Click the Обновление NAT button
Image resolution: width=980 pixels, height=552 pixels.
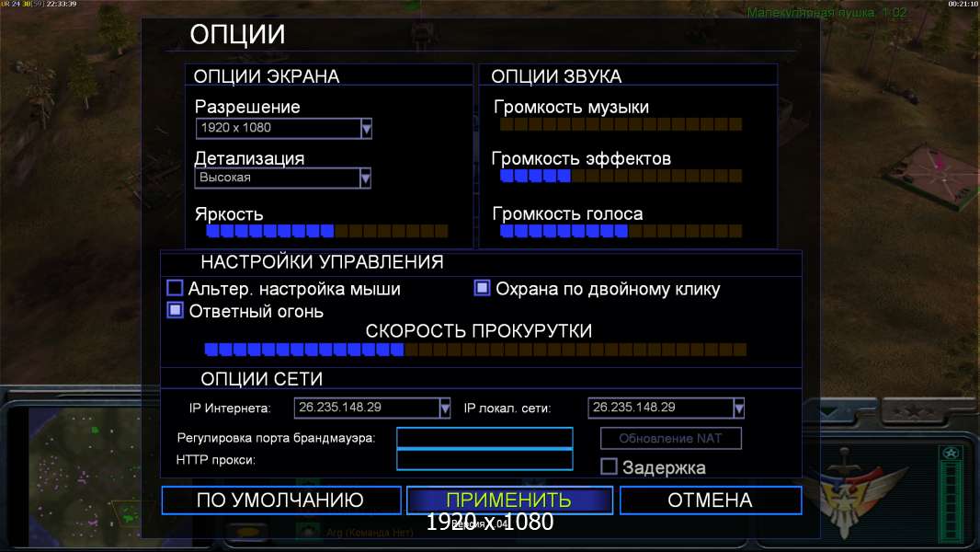(670, 438)
